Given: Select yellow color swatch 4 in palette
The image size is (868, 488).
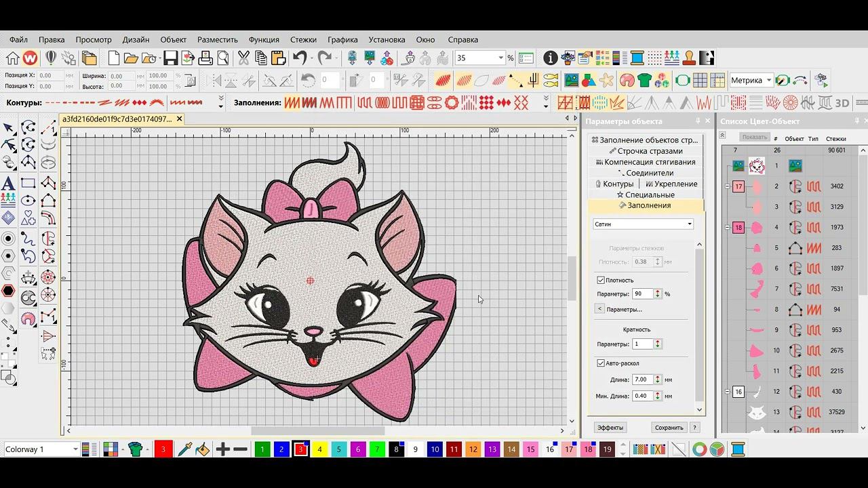Looking at the screenshot, I should point(319,449).
